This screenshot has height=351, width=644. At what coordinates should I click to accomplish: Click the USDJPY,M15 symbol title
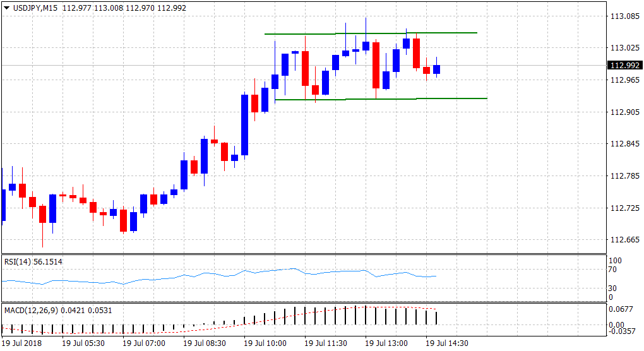35,8
